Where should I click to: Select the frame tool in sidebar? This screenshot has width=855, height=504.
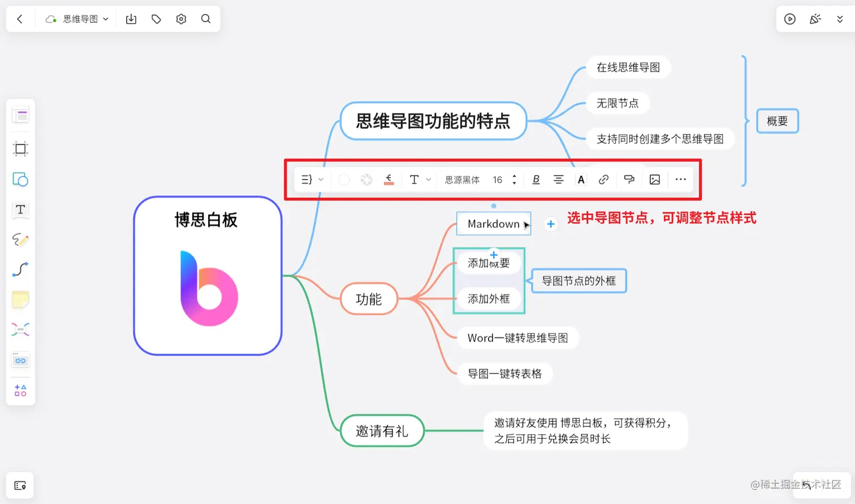[20, 149]
